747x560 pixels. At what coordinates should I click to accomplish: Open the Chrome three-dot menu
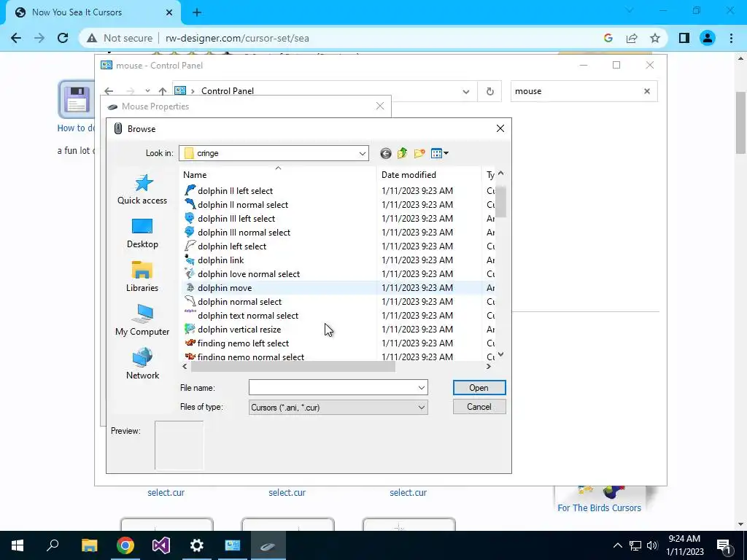[x=731, y=38]
